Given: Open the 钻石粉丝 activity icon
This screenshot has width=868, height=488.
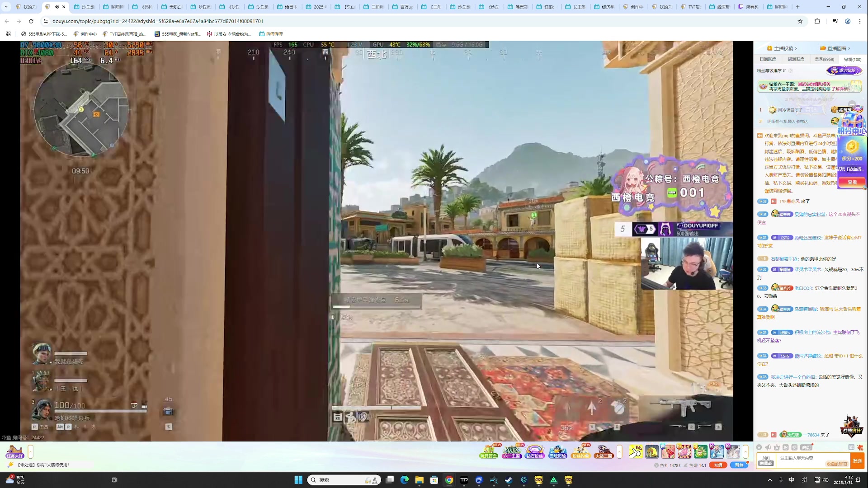Looking at the screenshot, I should point(535,451).
